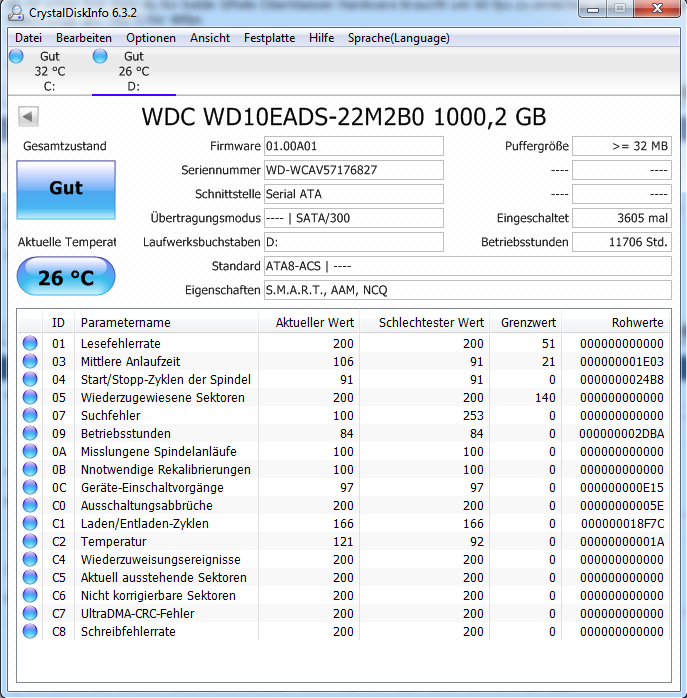The height and width of the screenshot is (698, 687).
Task: Click the Betriebsstunden field 11706 Std.
Action: coord(622,242)
